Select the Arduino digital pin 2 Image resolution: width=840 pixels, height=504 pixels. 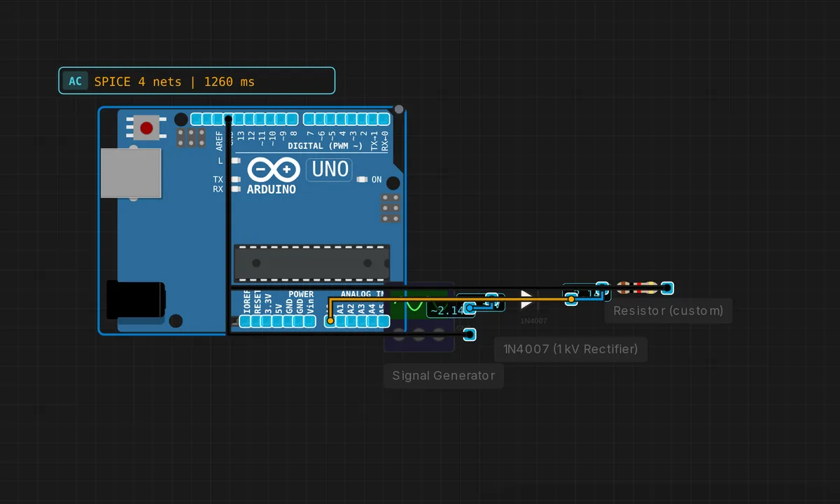(x=363, y=119)
